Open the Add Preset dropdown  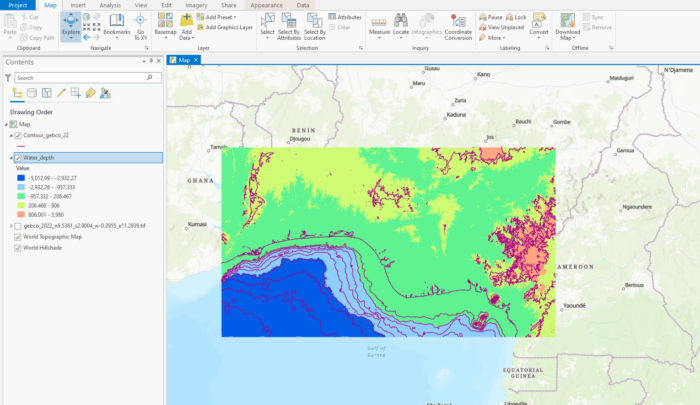tap(217, 17)
